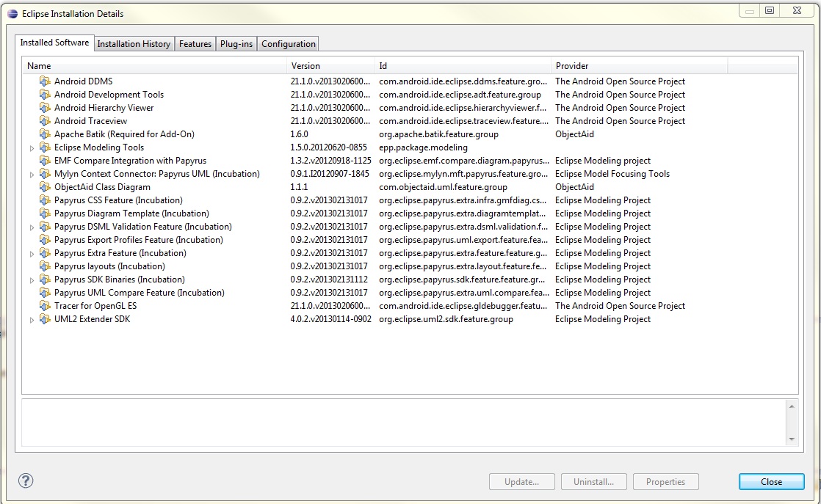Click the UML2 Extender SDK feature icon
The width and height of the screenshot is (821, 504).
(x=45, y=319)
